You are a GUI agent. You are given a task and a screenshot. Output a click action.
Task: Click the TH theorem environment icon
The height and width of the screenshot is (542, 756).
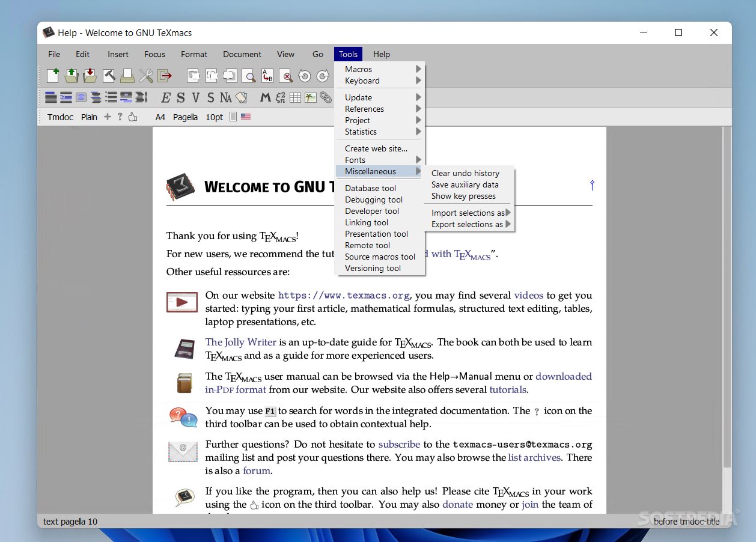(66, 97)
